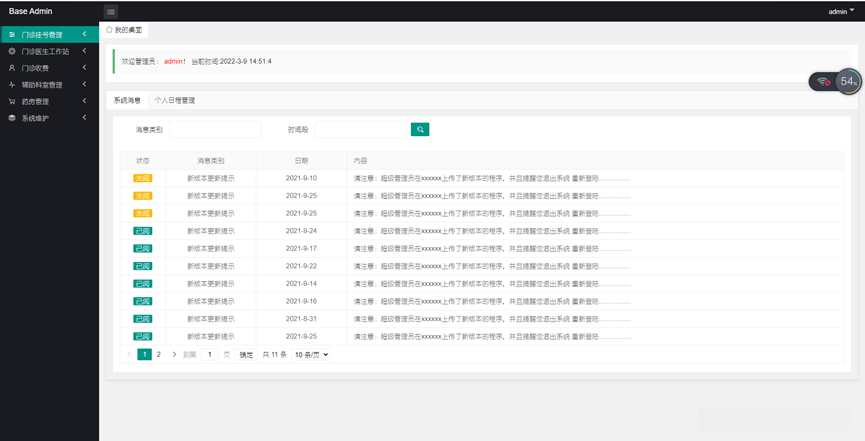The height and width of the screenshot is (441, 865).
Task: Click the home icon on 我的桌面 tab
Action: point(109,30)
